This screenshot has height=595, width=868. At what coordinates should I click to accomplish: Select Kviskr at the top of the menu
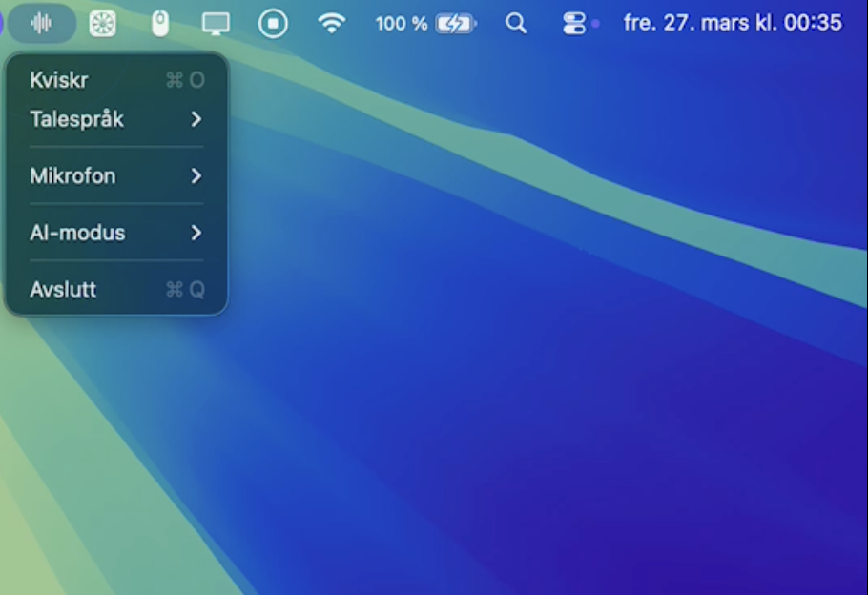click(60, 80)
